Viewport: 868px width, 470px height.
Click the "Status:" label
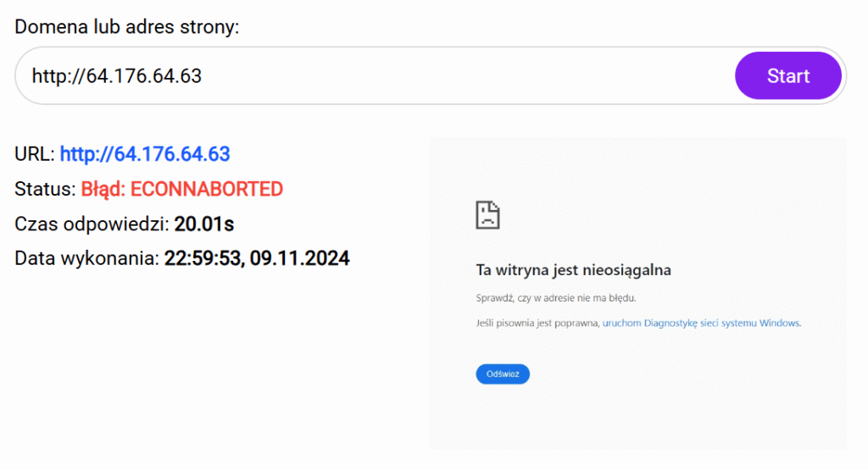[x=45, y=189]
